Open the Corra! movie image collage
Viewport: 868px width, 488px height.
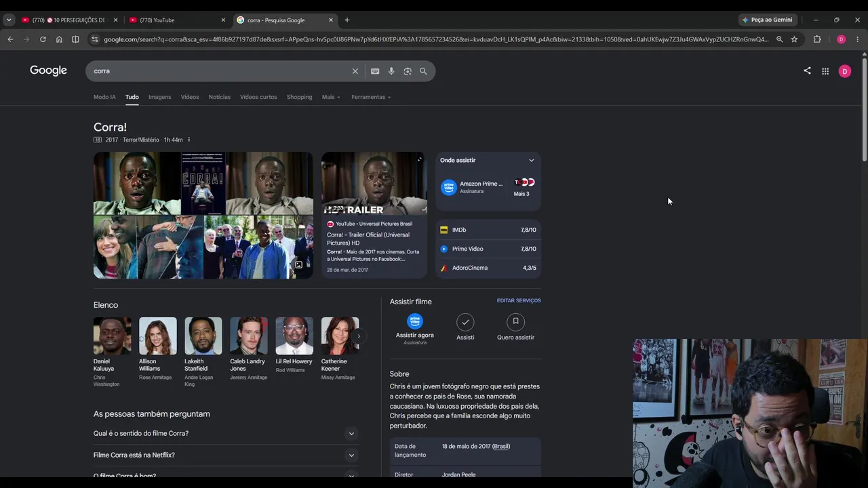(x=203, y=215)
